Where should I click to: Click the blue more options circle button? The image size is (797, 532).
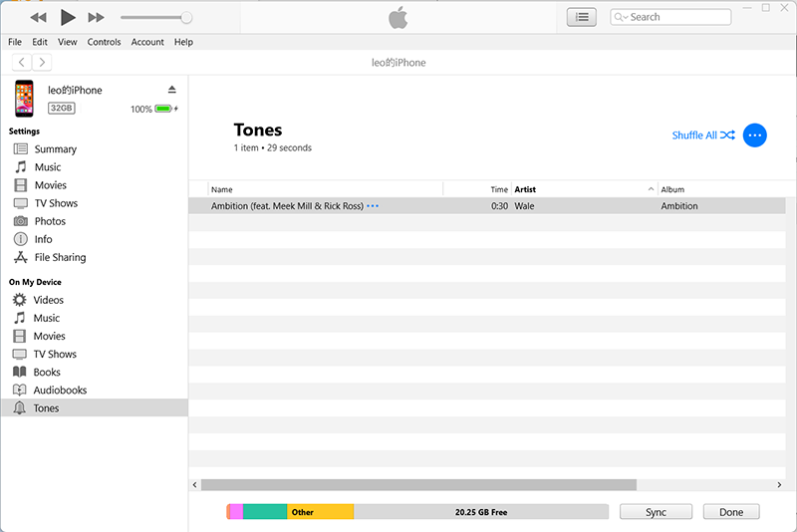(754, 135)
